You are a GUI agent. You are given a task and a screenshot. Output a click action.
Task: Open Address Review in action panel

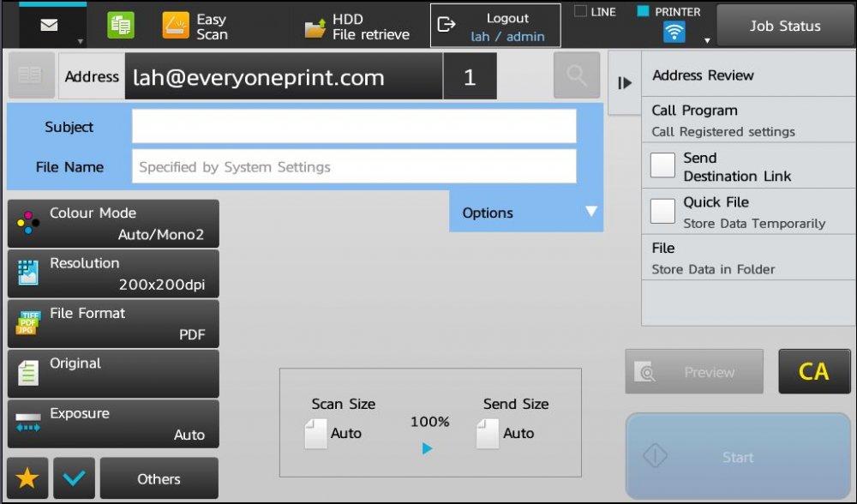(x=747, y=75)
